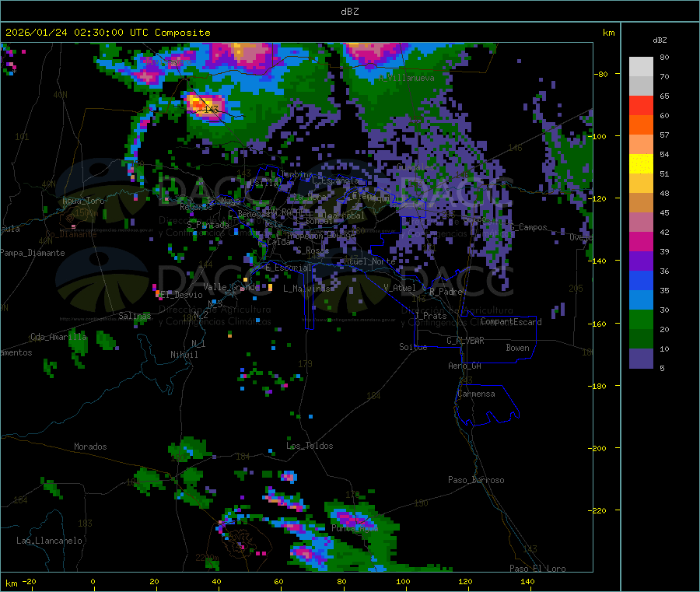Select the 'Los_Toldos' label
The width and height of the screenshot is (700, 592).
(310, 446)
